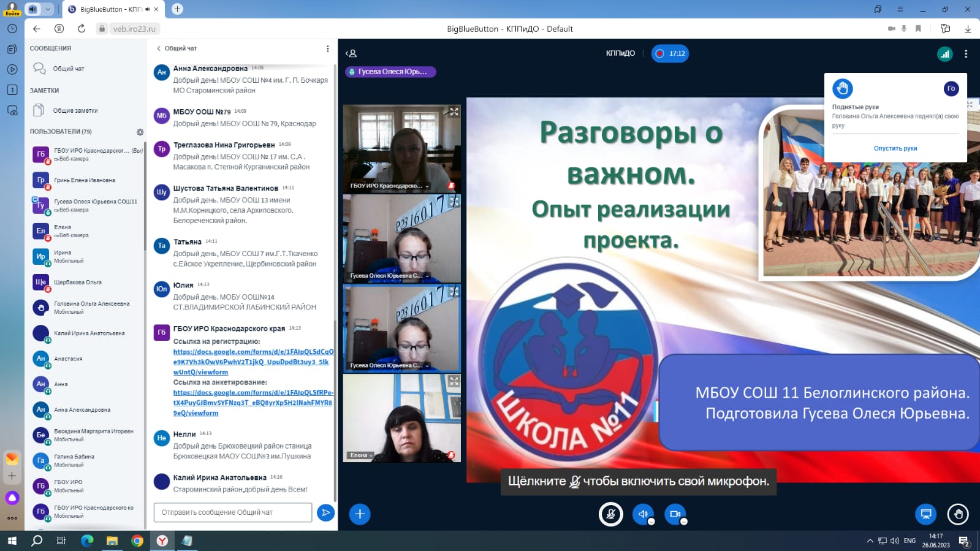Open users settings gear icon

(140, 132)
